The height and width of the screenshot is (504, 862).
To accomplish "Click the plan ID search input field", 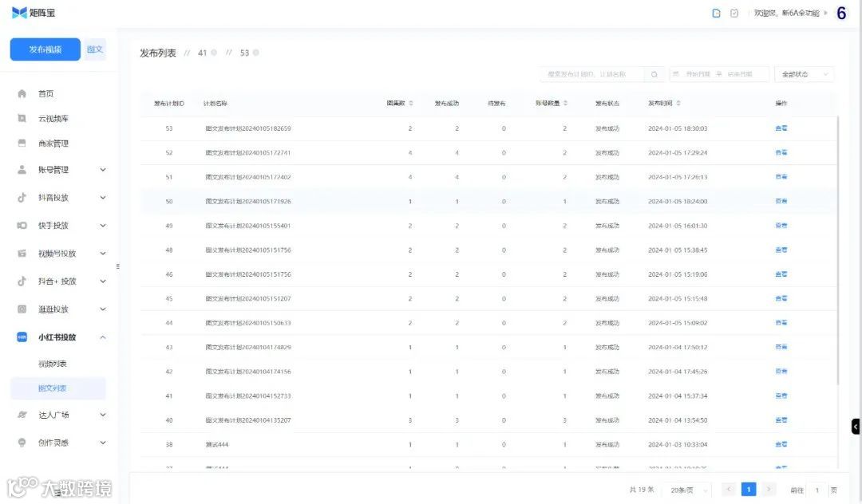I will coord(592,75).
